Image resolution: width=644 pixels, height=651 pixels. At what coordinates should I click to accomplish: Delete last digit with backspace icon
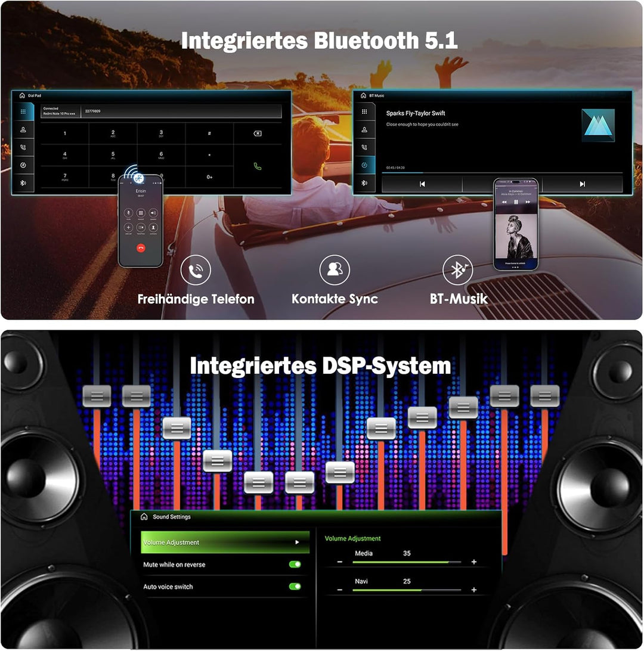click(258, 134)
